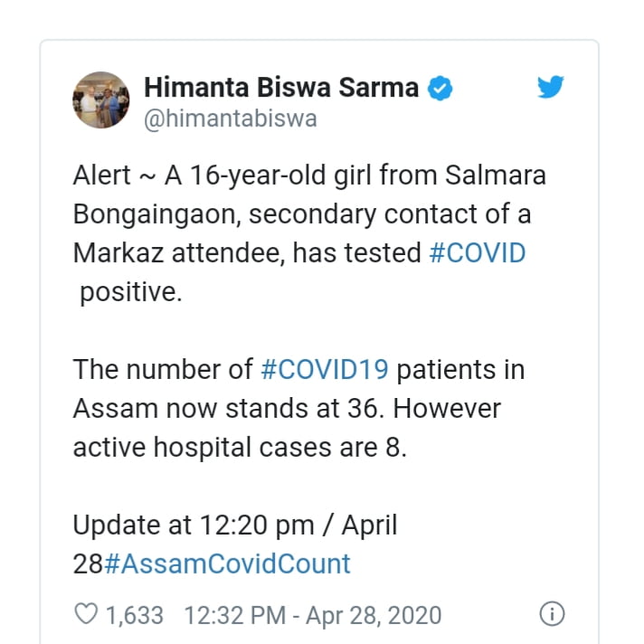The width and height of the screenshot is (644, 644).
Task: Click the 'The number of' text
Action: 163,369
